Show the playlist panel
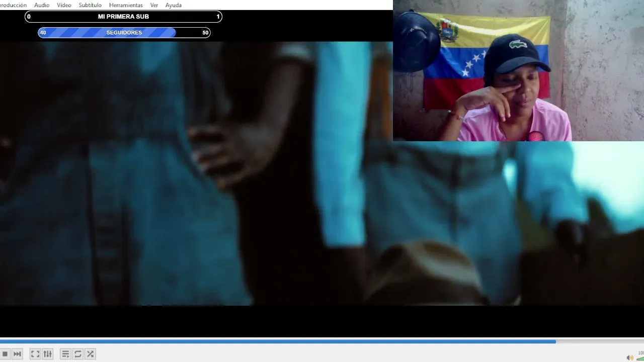 pos(65,354)
